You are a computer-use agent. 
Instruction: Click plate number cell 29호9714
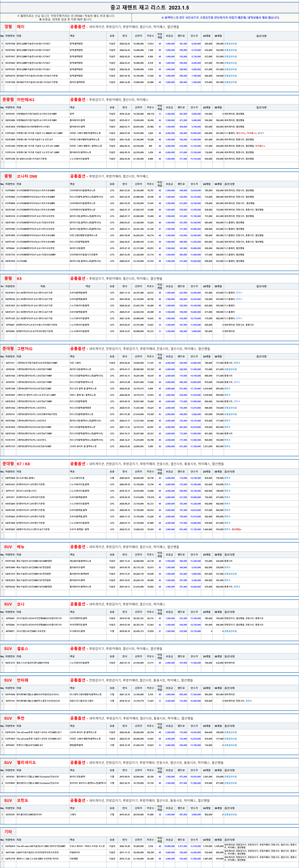click(10, 414)
